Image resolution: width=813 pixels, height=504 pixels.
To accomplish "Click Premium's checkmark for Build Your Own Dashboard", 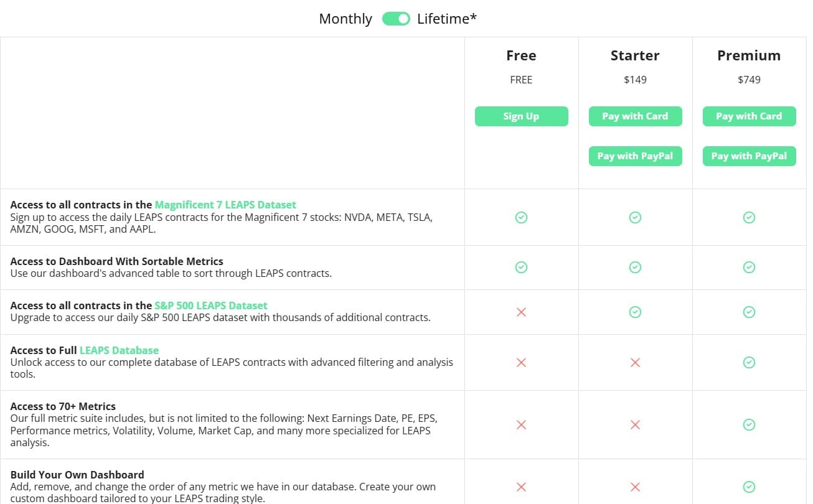I will [x=749, y=487].
